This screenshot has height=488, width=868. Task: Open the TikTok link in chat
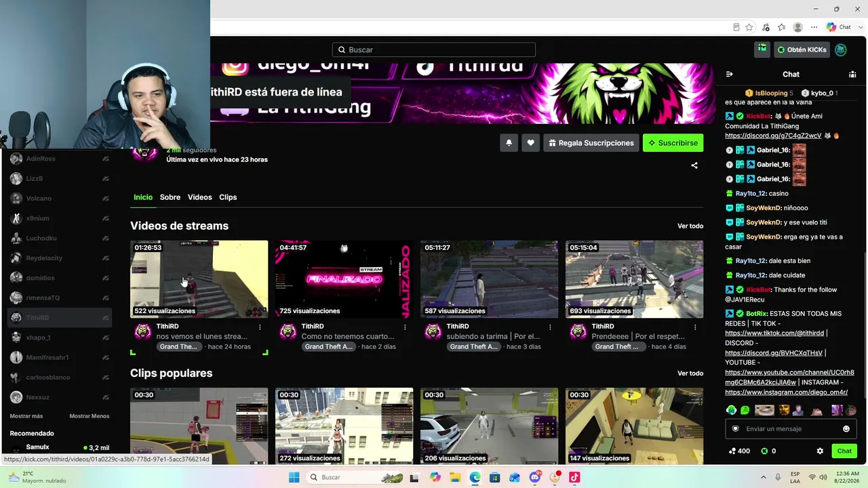774,333
